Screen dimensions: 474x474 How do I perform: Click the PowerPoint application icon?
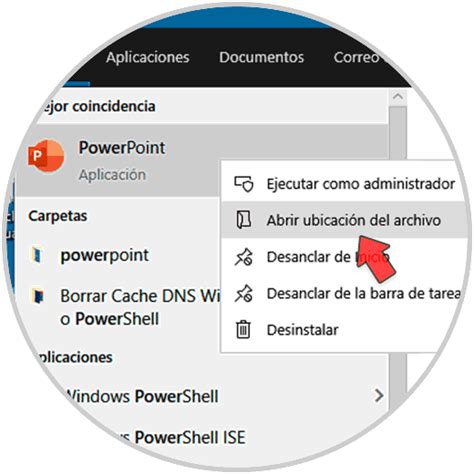point(46,156)
